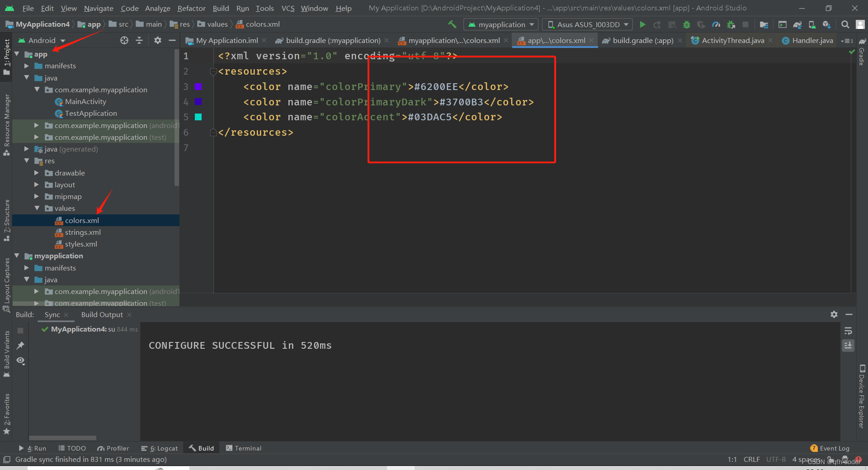Click Apply Changes and Restart Activity icon
Viewport: 868px width, 470px height.
(657, 24)
